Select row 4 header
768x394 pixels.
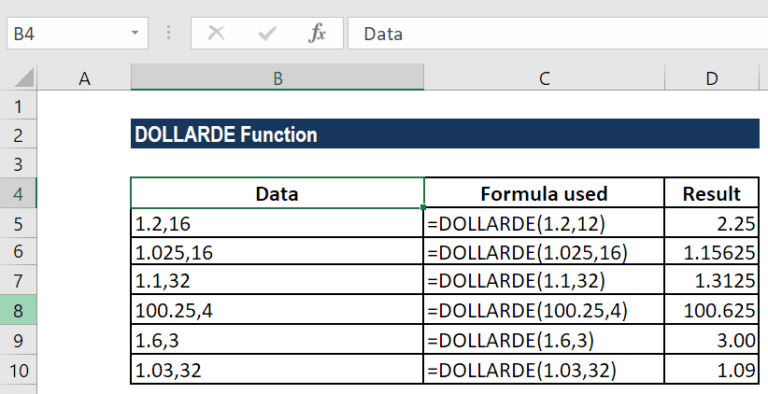[x=18, y=193]
